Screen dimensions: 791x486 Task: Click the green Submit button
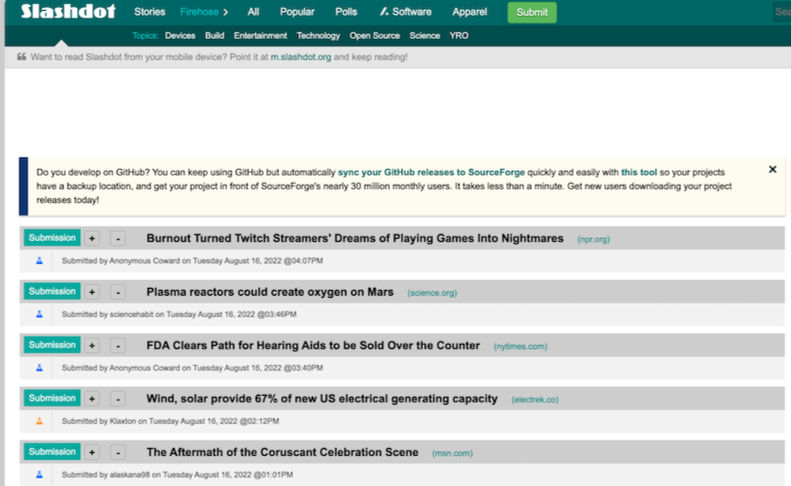[532, 13]
